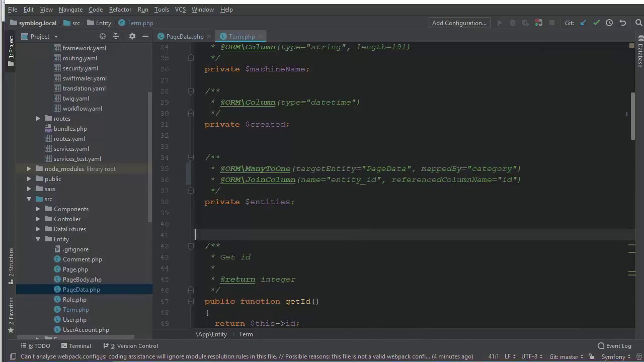
Task: Open Project panel settings gear
Action: coord(132,36)
